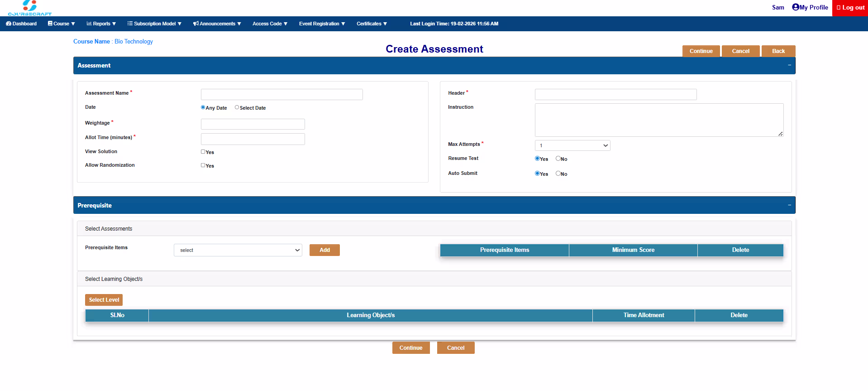Click the Learning Object/s column header

[371, 315]
